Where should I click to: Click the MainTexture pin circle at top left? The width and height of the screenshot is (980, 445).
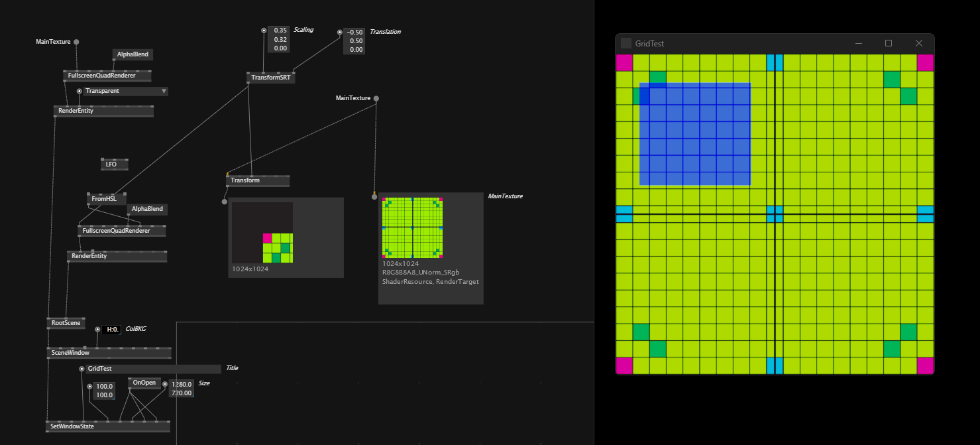point(76,42)
